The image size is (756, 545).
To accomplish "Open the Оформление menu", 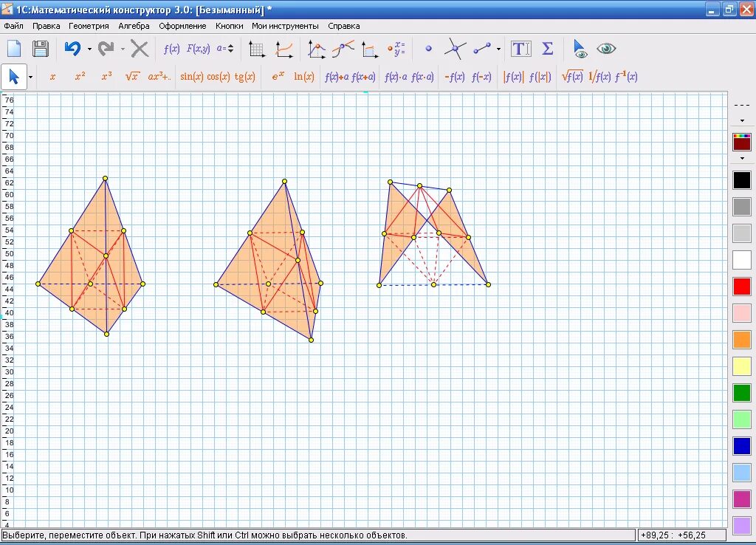I will [x=182, y=26].
